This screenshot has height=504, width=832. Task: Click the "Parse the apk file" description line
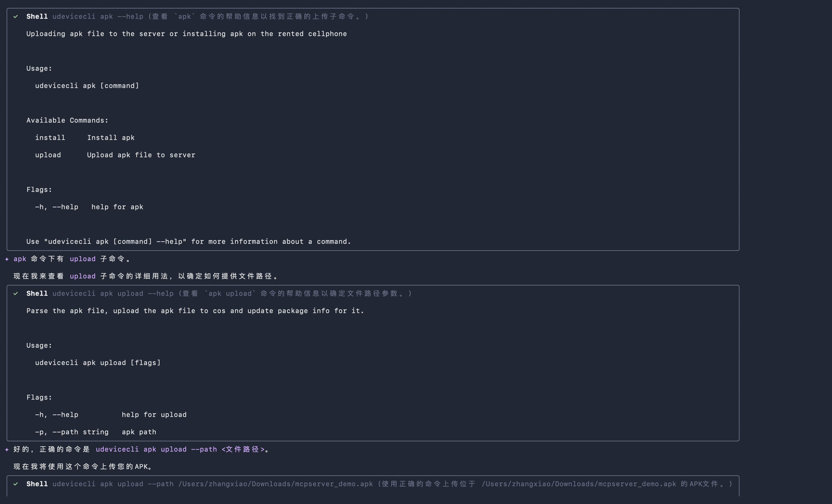[195, 311]
